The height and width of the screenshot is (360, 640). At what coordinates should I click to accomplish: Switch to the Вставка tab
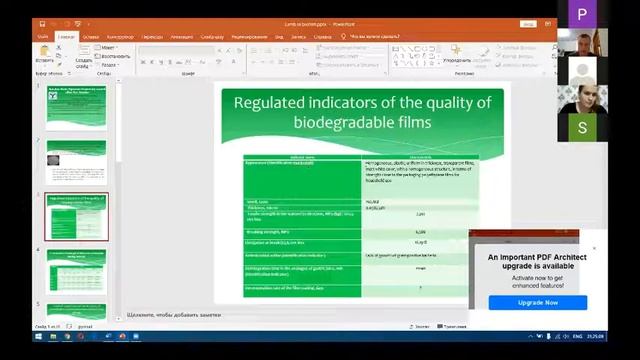pos(91,37)
